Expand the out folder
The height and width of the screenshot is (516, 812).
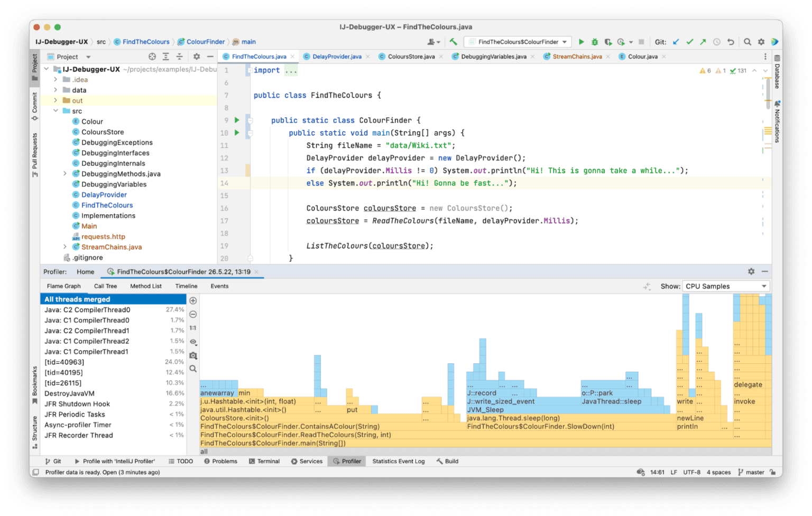pyautogui.click(x=56, y=100)
